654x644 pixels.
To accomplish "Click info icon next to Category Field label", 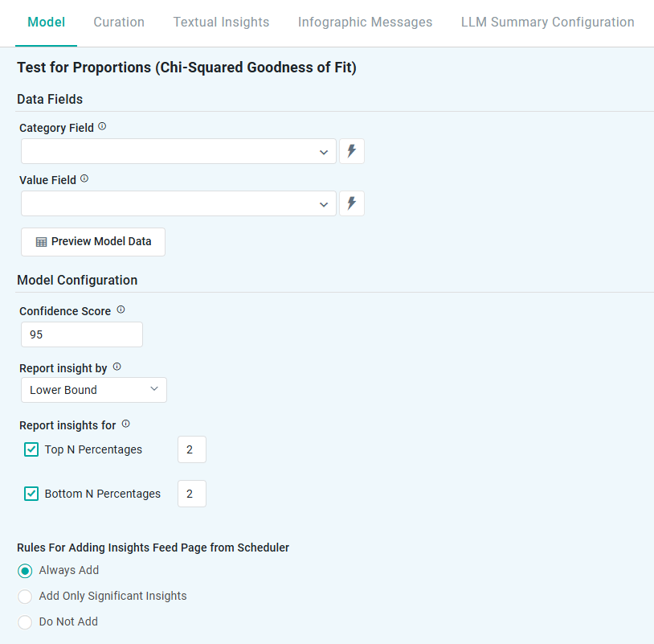I will pos(102,127).
